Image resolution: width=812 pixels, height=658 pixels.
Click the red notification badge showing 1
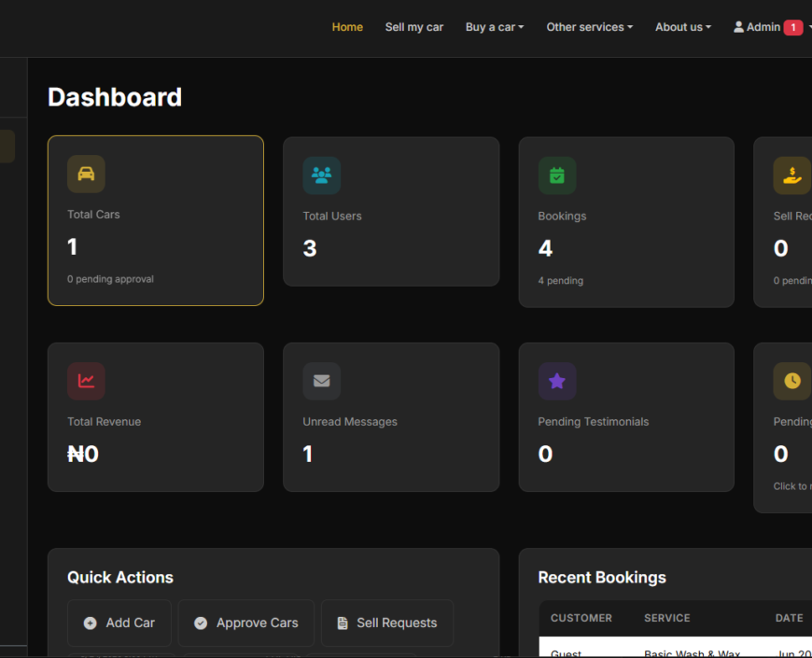click(x=792, y=27)
